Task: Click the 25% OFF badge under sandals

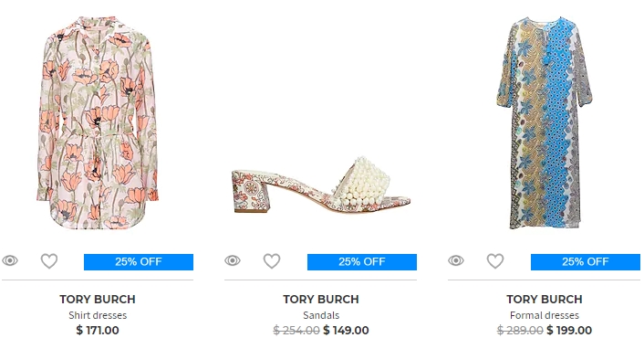Action: point(362,262)
